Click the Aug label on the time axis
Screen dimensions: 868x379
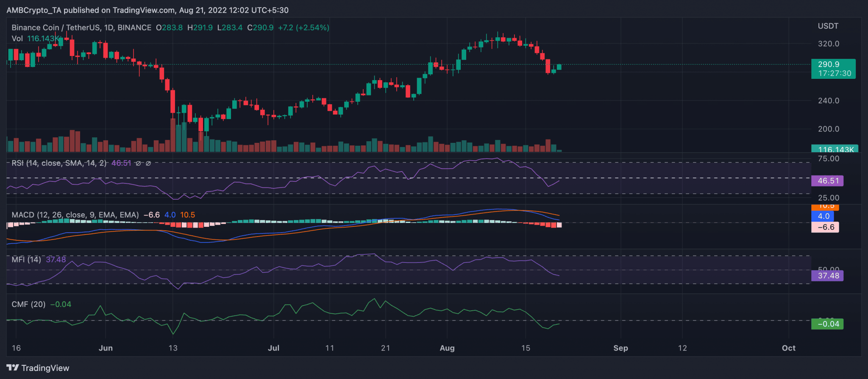coord(447,348)
